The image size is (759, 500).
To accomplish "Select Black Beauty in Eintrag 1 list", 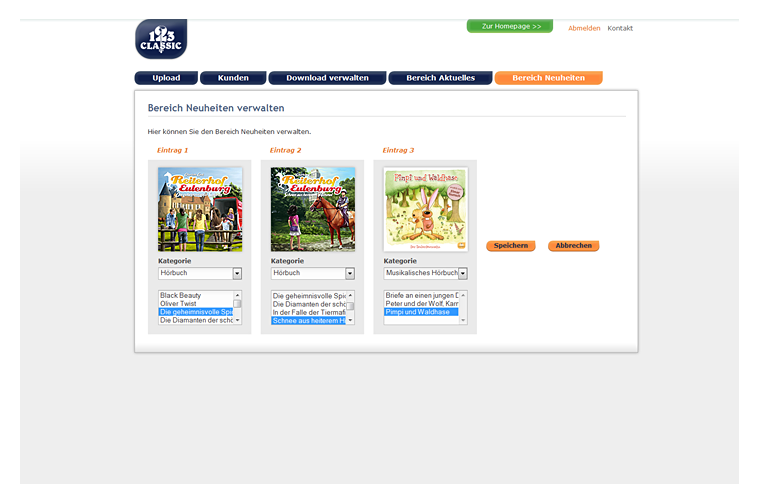I will [x=196, y=295].
